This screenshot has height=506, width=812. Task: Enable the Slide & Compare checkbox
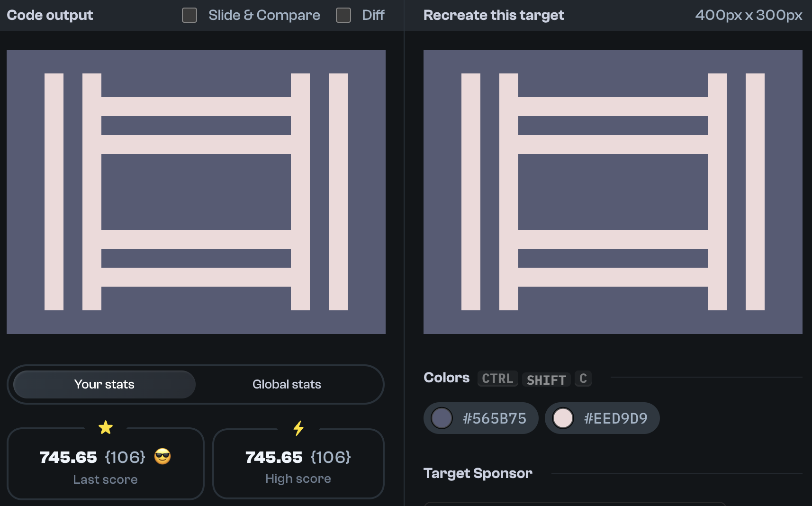point(189,15)
